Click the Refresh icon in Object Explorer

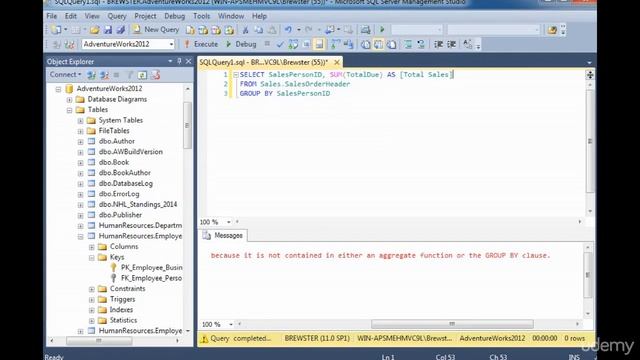[x=142, y=75]
